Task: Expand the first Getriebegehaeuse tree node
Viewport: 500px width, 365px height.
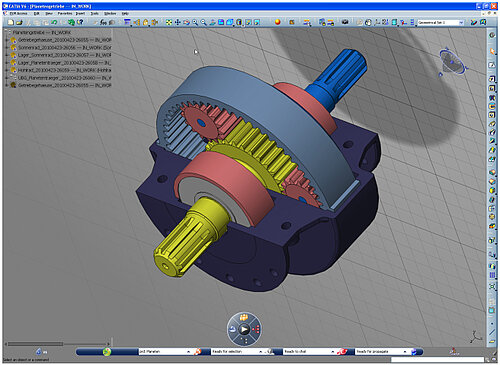Action: click(7, 40)
